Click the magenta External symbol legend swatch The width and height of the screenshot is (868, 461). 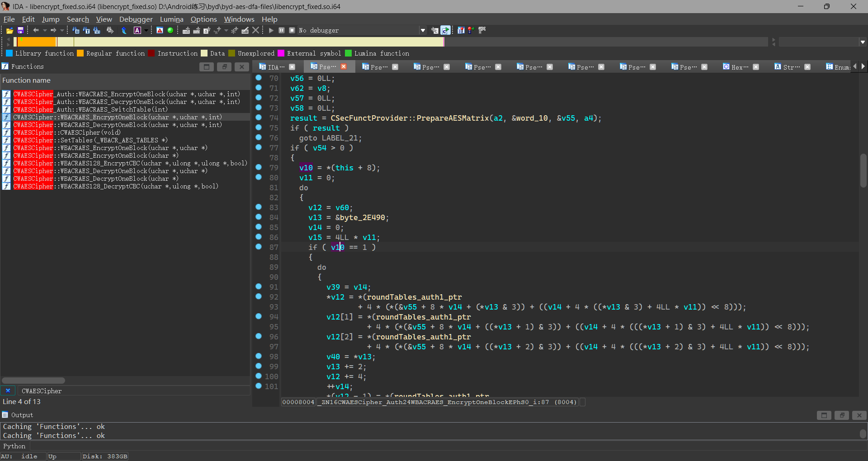click(x=281, y=53)
